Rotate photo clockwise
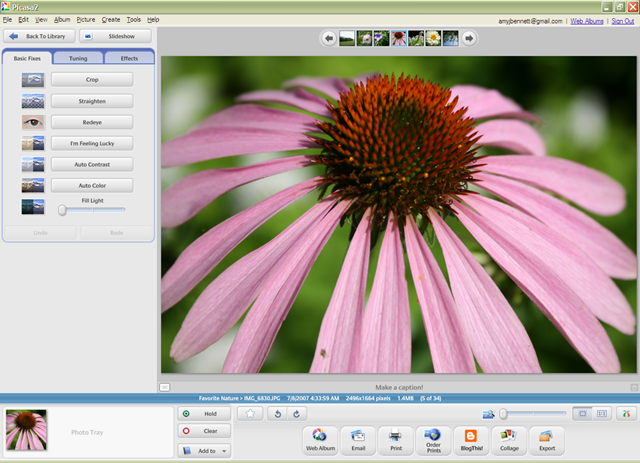Viewport: 640px width, 463px height. click(297, 413)
